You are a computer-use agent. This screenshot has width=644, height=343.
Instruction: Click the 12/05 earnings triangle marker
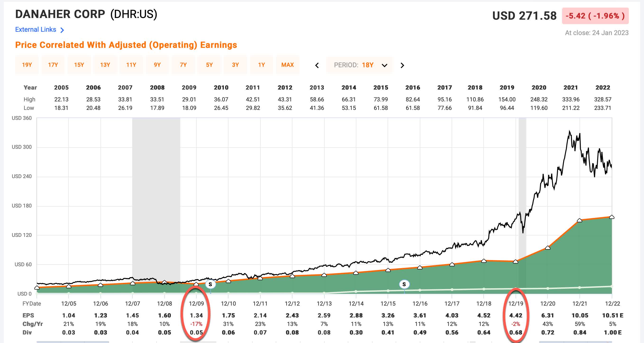(68, 286)
